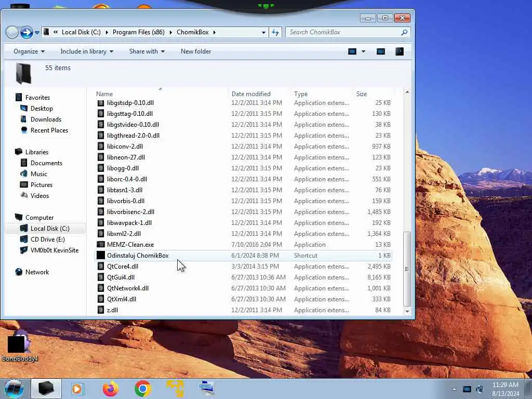Open VM0b0t KevinSite drive
The height and width of the screenshot is (399, 532).
(54, 250)
